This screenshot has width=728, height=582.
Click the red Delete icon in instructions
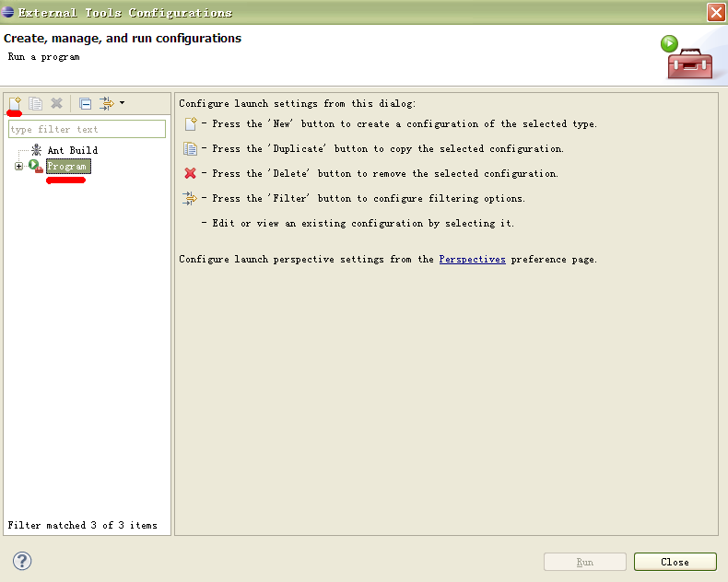190,173
